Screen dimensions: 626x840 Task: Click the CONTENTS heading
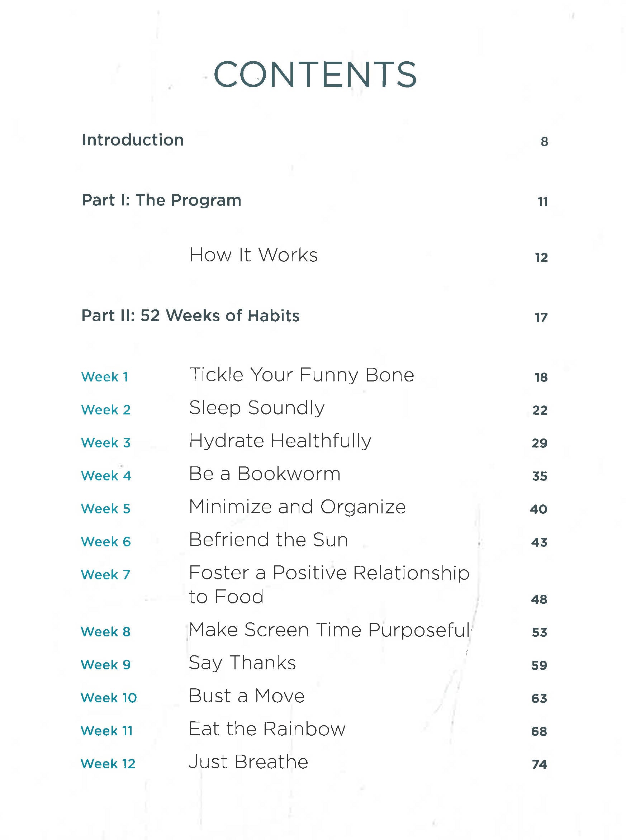click(315, 74)
